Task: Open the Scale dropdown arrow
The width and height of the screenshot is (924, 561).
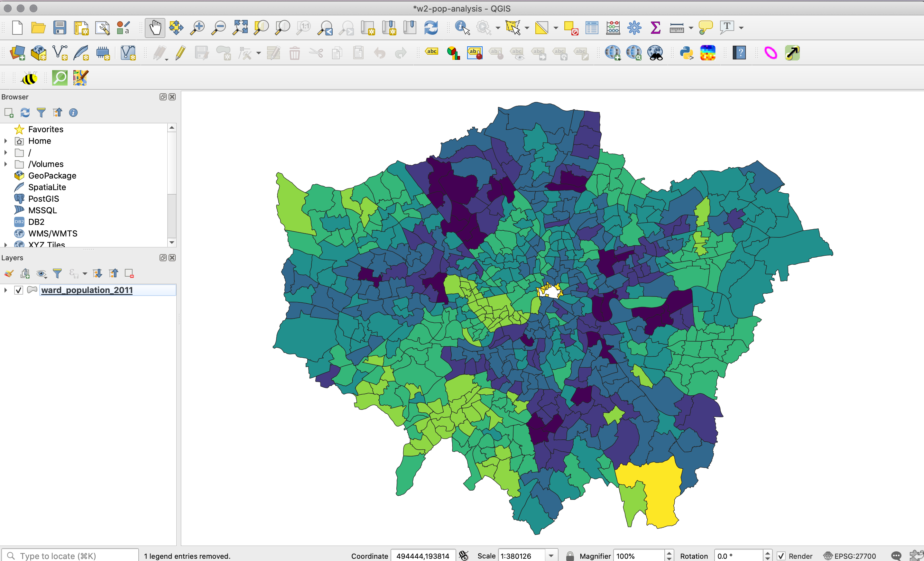Action: click(551, 556)
